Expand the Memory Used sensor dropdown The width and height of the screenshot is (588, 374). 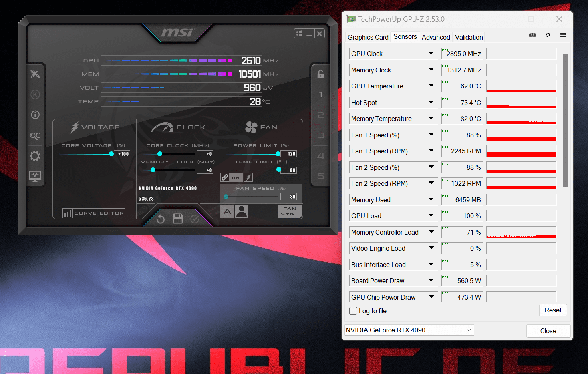[x=431, y=199]
